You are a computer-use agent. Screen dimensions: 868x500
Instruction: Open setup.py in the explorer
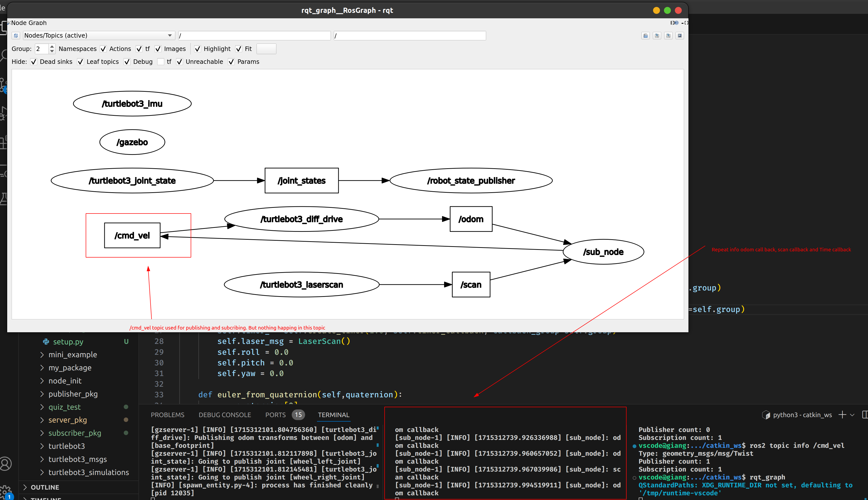coord(68,341)
